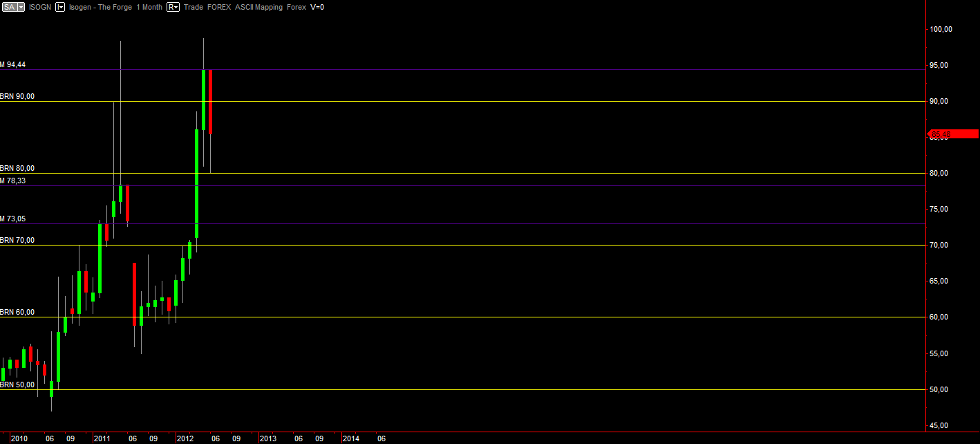This screenshot has width=980, height=444.
Task: Click the 'Isogen - The Forge' title text
Action: tap(100, 7)
